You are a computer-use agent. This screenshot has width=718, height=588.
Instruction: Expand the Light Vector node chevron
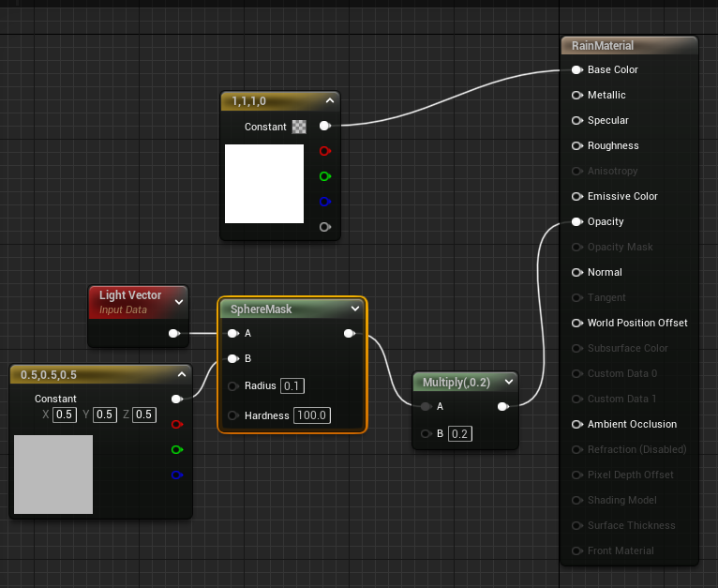point(179,302)
